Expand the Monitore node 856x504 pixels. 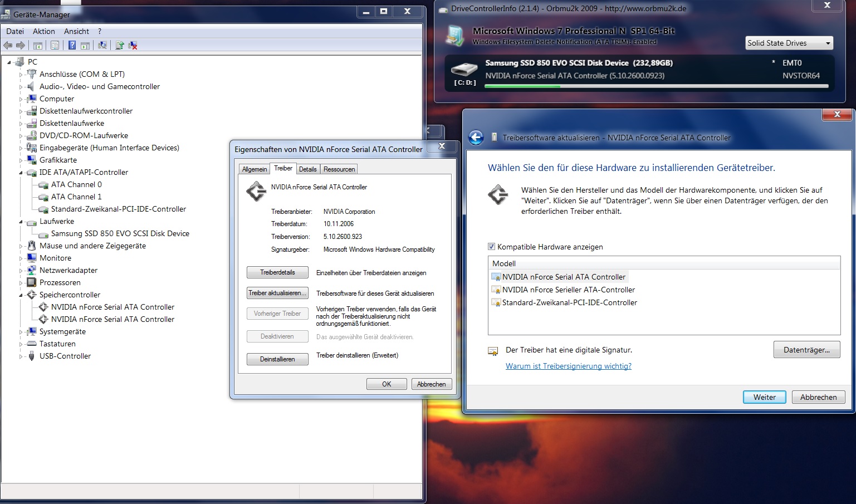[x=21, y=258]
